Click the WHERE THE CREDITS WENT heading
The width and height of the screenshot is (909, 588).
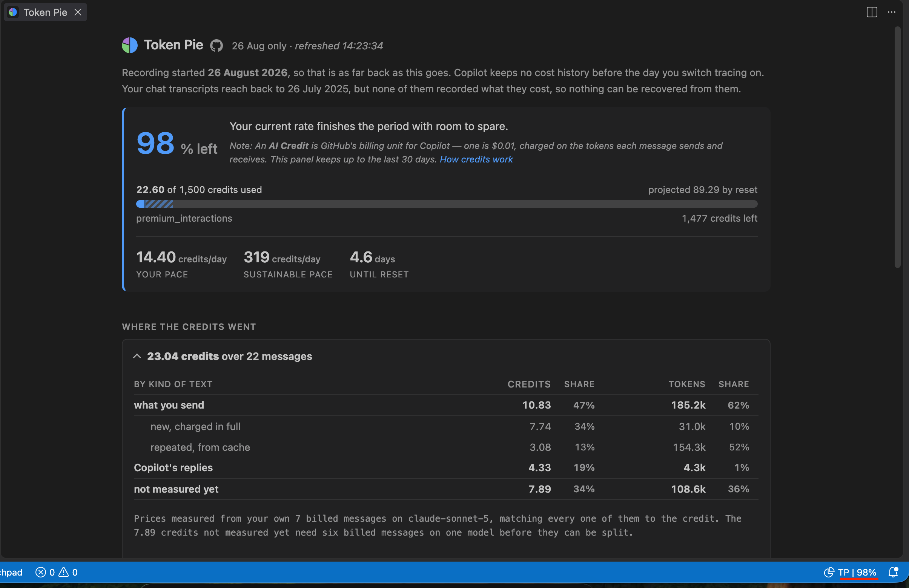[x=189, y=327]
